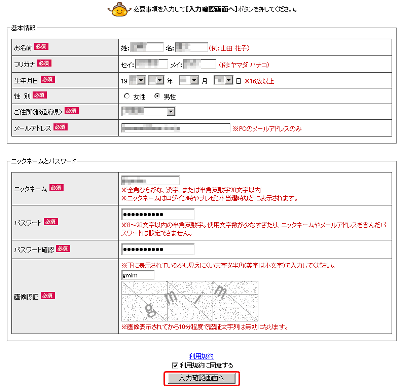Click the terms of service (利用規約) link

pos(201,356)
